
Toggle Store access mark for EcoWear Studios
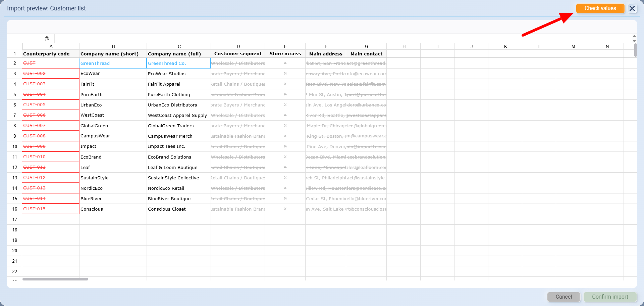click(285, 74)
